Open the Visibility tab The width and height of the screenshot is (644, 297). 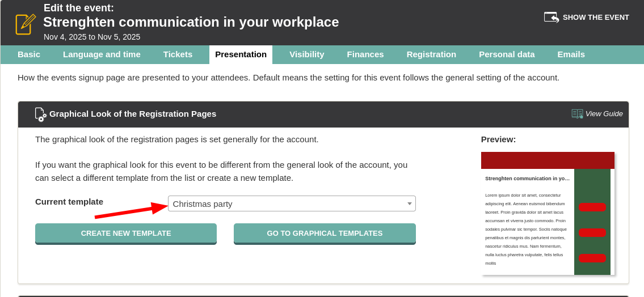tap(306, 54)
